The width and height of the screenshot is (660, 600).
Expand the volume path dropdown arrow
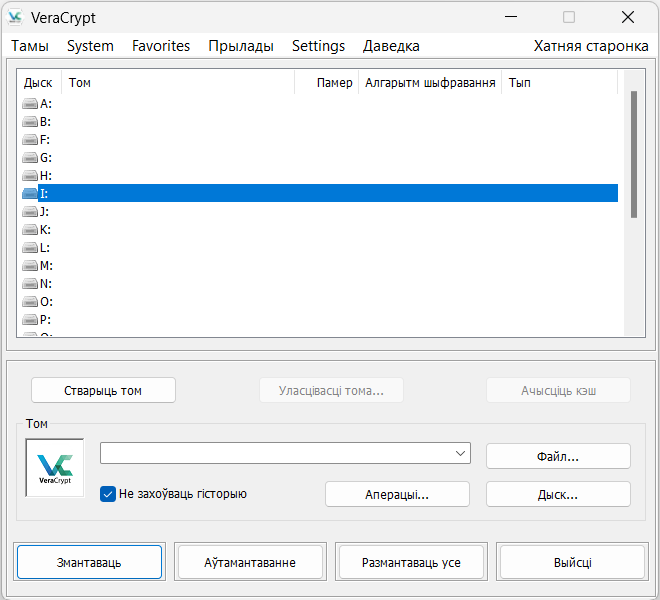coord(460,453)
